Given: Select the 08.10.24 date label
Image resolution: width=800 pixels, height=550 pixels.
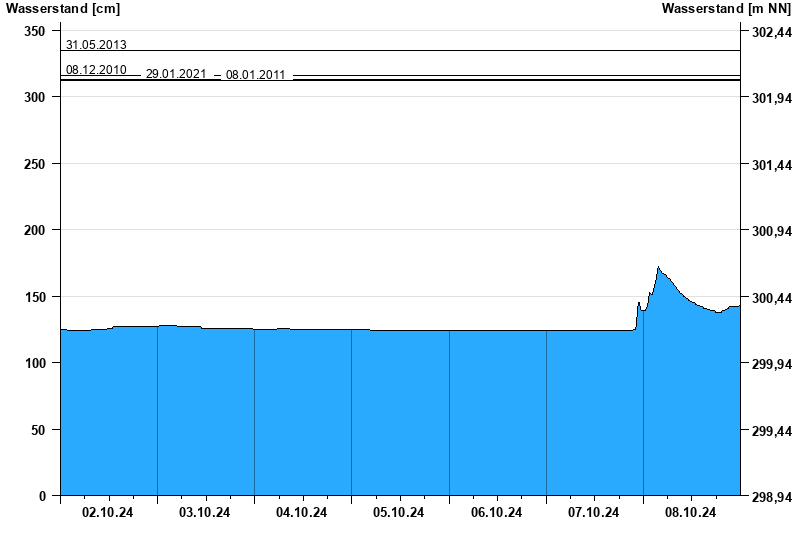Looking at the screenshot, I should coord(691,512).
